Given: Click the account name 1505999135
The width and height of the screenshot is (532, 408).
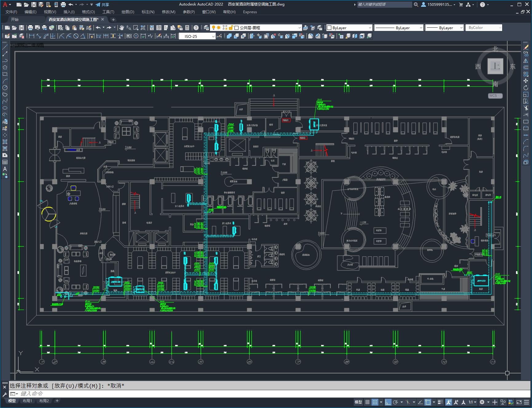Looking at the screenshot, I should pyautogui.click(x=440, y=5).
